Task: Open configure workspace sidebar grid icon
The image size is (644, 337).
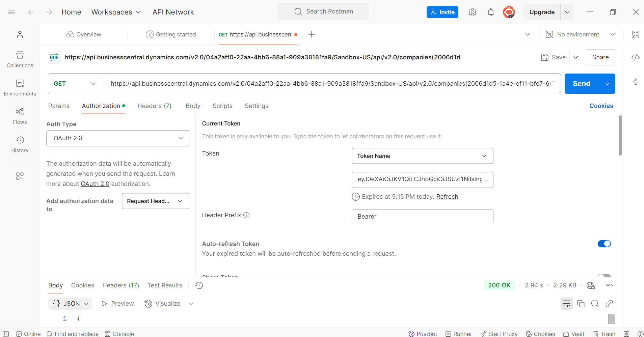Action: coord(20,176)
